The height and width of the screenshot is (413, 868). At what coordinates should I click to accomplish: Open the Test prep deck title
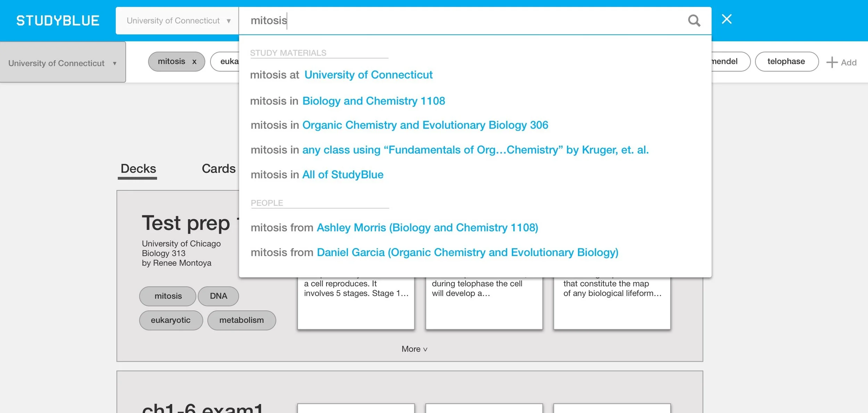pos(190,223)
